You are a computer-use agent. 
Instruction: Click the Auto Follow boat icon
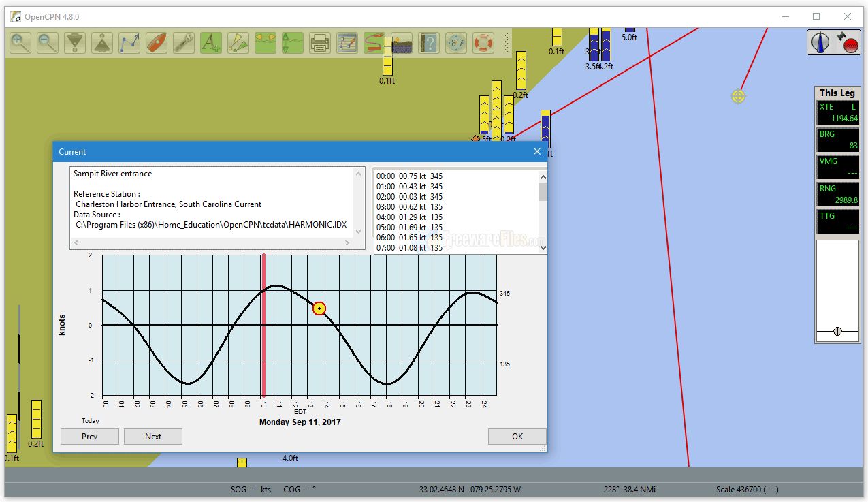pyautogui.click(x=157, y=43)
